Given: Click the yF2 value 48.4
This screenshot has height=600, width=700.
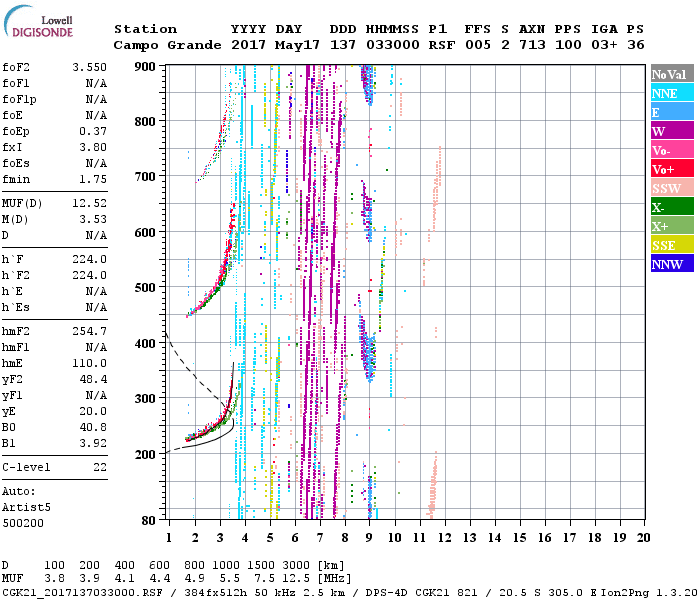Looking at the screenshot, I should 93,379.
